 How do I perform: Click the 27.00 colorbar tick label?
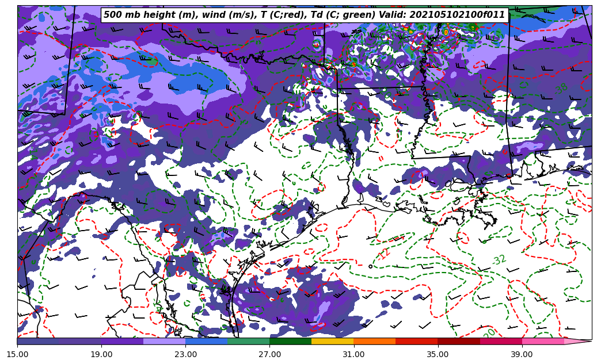269,354
